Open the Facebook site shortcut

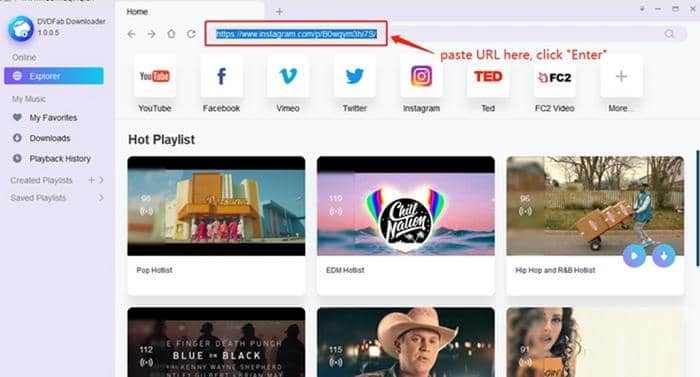pyautogui.click(x=221, y=76)
